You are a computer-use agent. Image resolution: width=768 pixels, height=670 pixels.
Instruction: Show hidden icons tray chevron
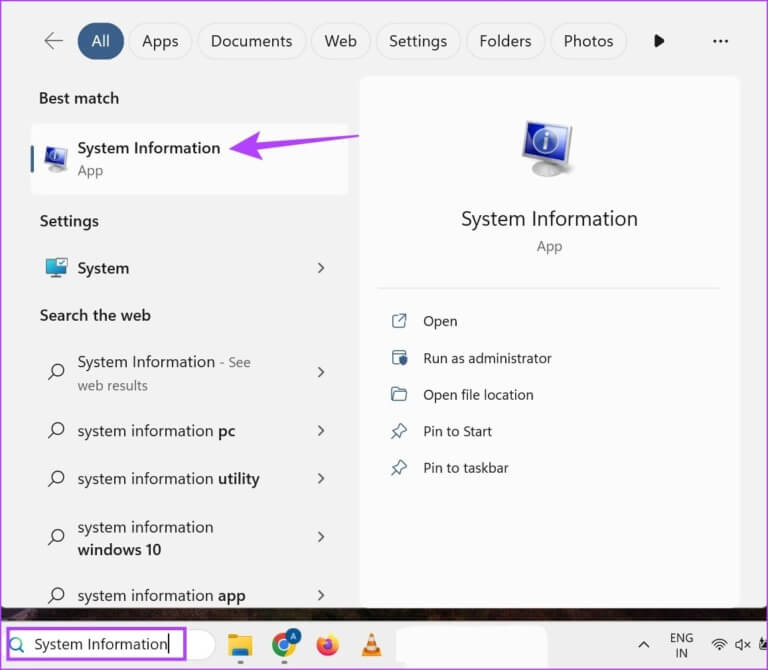click(644, 645)
